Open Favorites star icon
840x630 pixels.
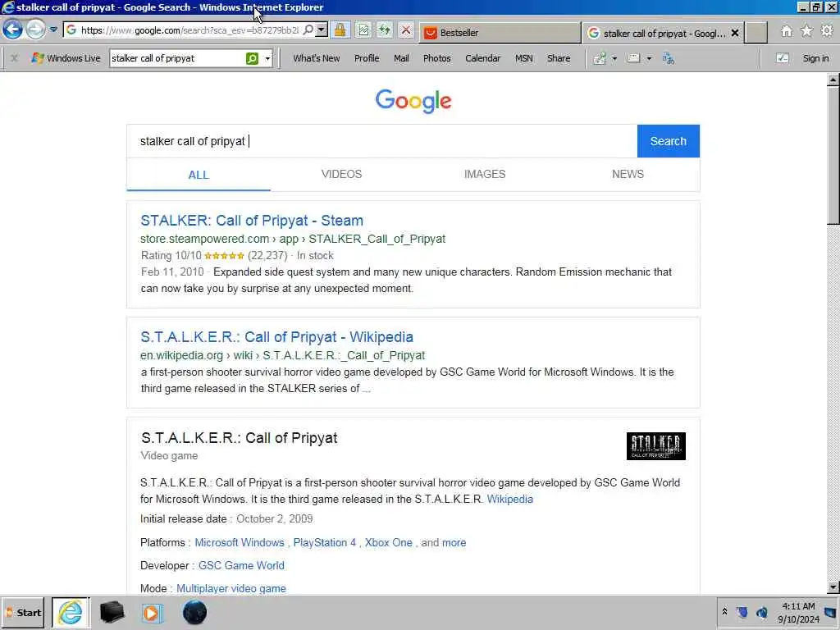pos(807,31)
